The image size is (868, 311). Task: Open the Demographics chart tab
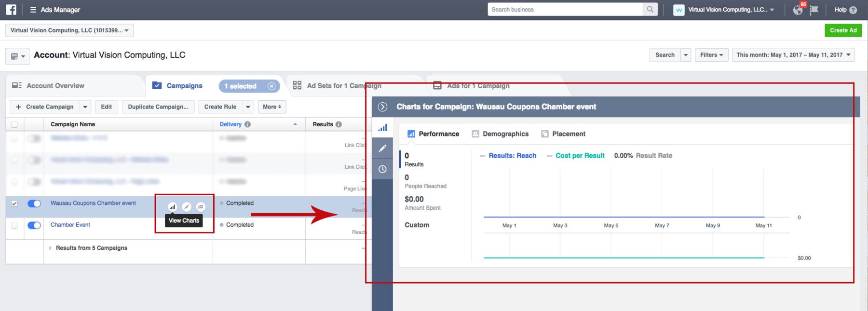coord(500,134)
